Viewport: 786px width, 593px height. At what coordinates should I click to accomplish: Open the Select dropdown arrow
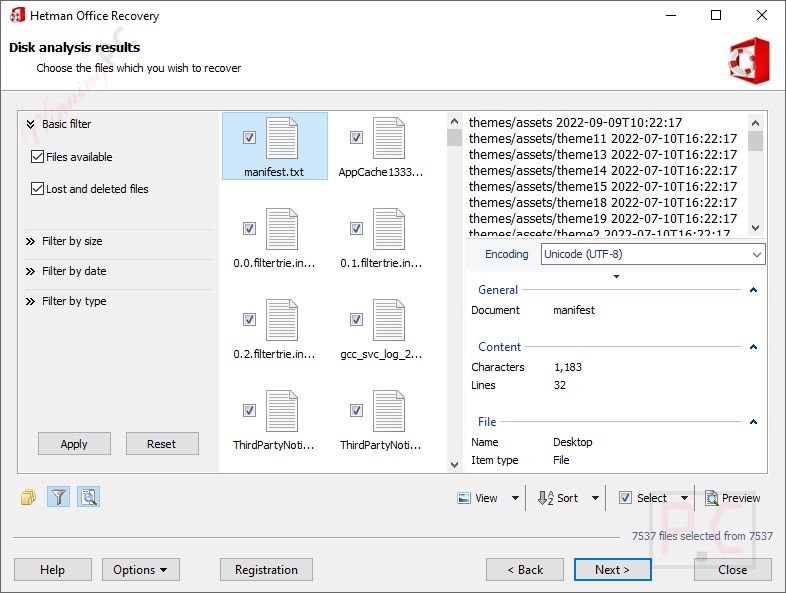tap(684, 498)
